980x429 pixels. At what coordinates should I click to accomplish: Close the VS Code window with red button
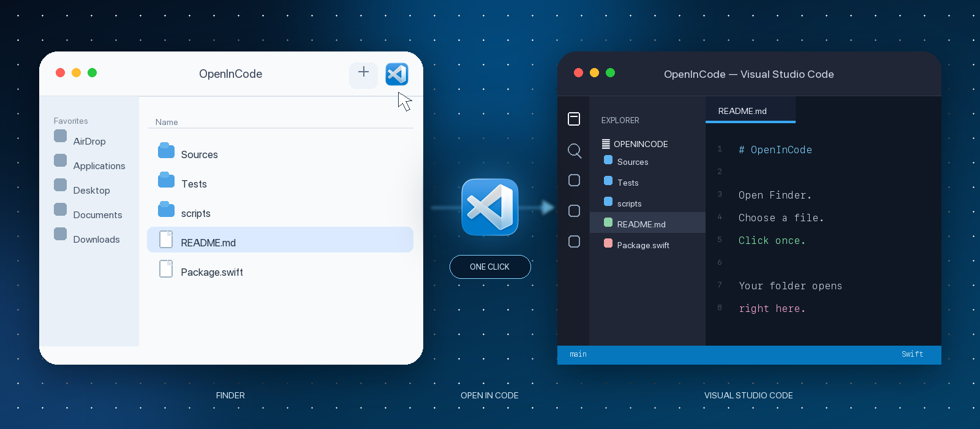click(x=578, y=72)
